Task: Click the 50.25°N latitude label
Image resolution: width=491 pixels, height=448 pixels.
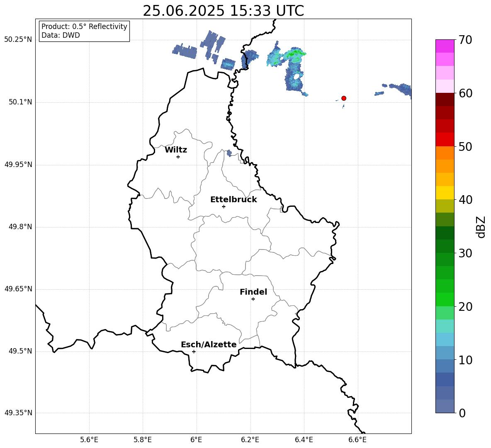Action: tap(18, 40)
